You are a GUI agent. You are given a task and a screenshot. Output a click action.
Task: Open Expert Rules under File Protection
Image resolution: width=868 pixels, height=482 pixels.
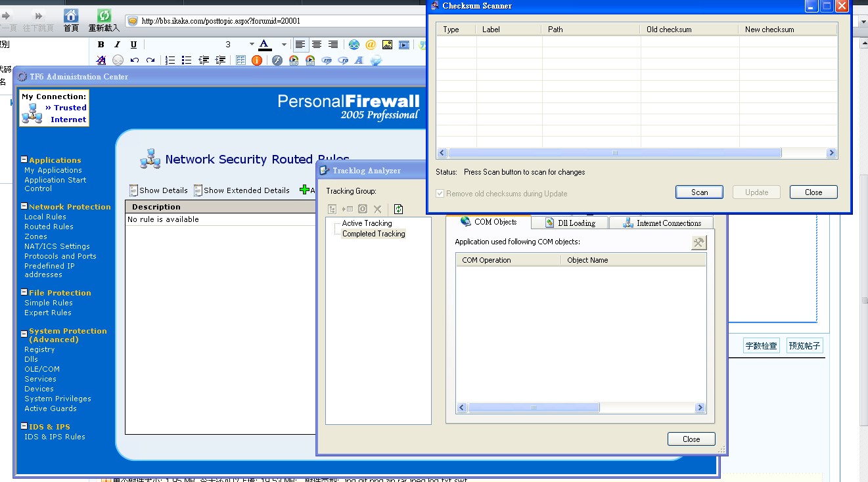click(48, 313)
